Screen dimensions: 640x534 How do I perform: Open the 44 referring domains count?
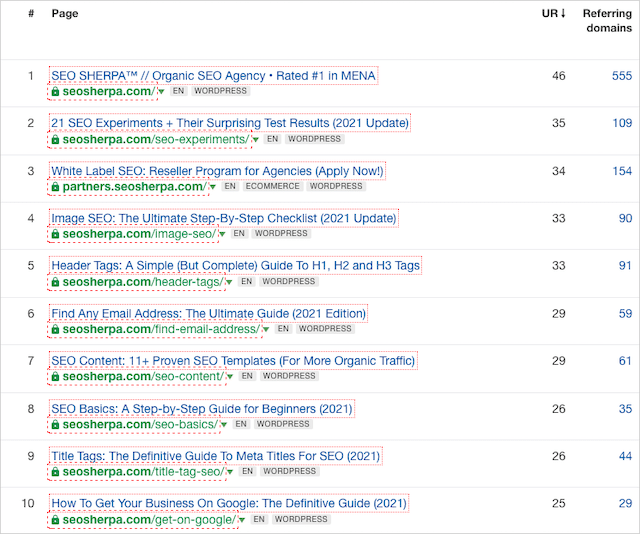[x=626, y=456]
